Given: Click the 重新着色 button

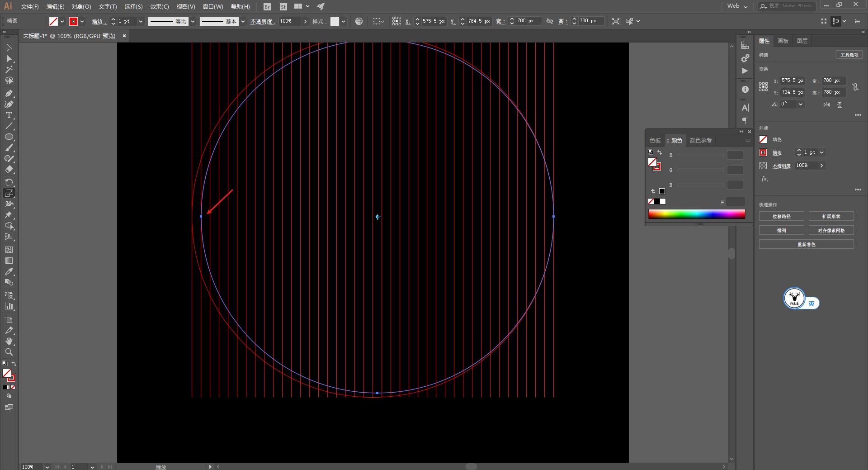Looking at the screenshot, I should [806, 244].
